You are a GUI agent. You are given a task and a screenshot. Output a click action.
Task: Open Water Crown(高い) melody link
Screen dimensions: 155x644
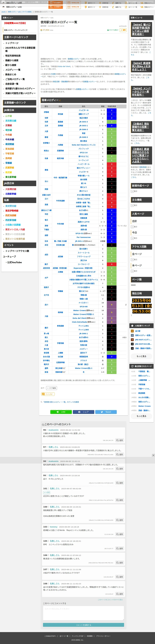coord(84,368)
